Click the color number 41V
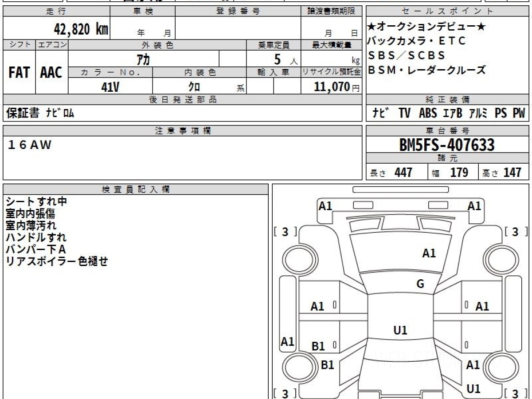 [x=110, y=86]
